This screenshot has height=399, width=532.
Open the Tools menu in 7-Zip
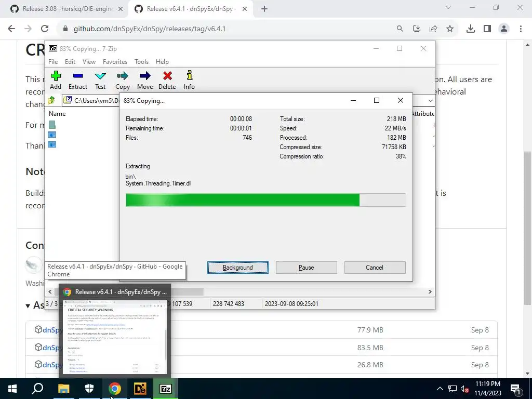(x=141, y=62)
